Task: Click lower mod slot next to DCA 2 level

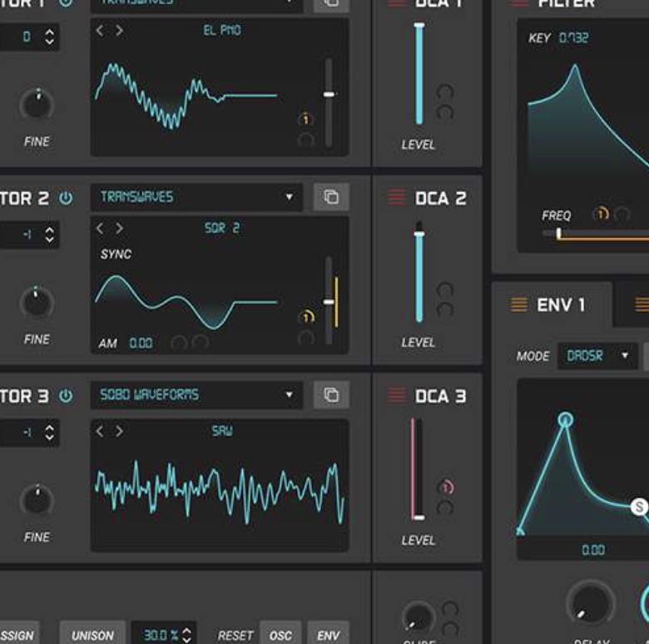Action: (x=445, y=310)
